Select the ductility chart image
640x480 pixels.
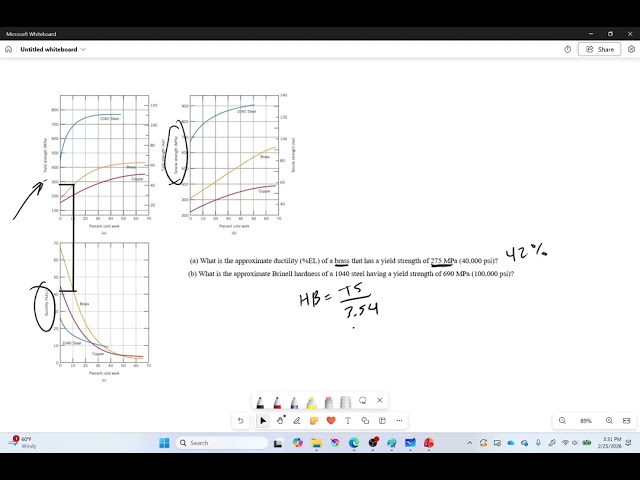(x=97, y=312)
